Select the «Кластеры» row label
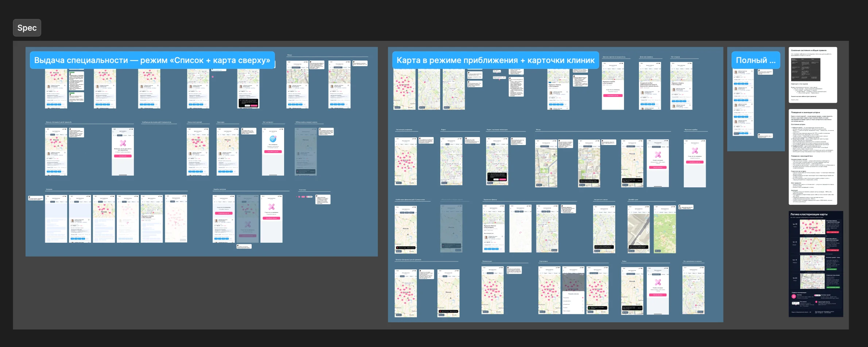Viewport: 868px width, 347px height. point(303,190)
